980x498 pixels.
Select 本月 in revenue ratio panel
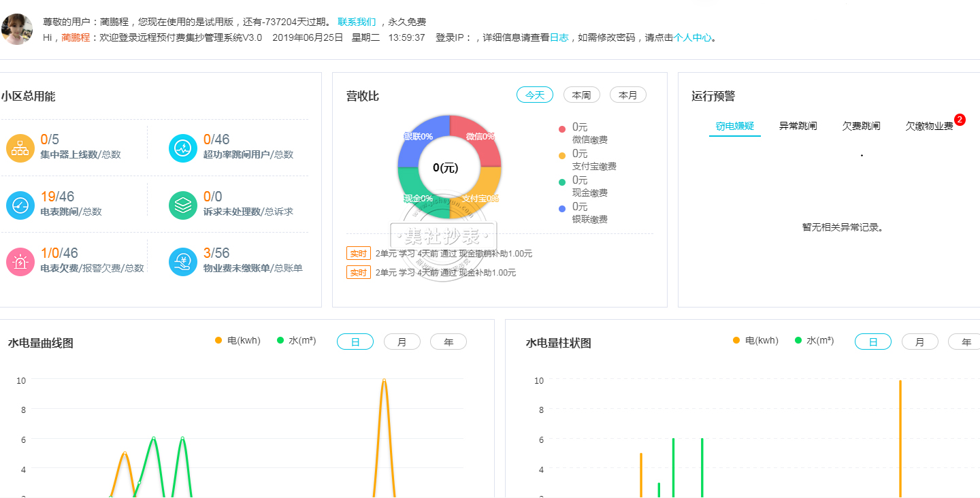pos(627,95)
